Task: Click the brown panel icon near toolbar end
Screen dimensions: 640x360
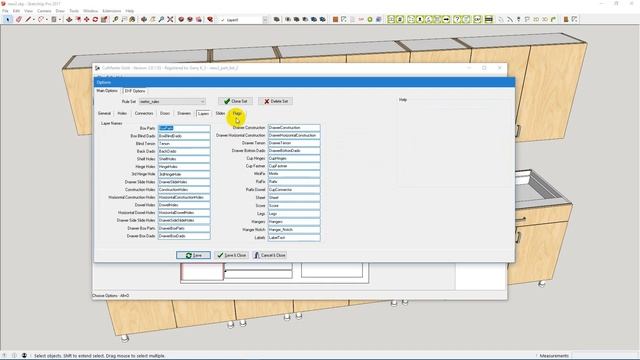Action: [x=566, y=19]
